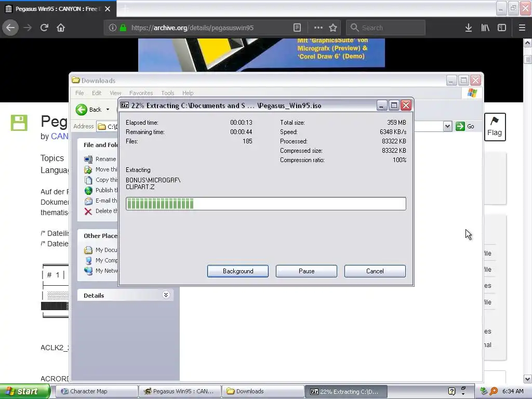Click the Flag button on archive page
Image resolution: width=532 pixels, height=399 pixels.
coord(495,127)
